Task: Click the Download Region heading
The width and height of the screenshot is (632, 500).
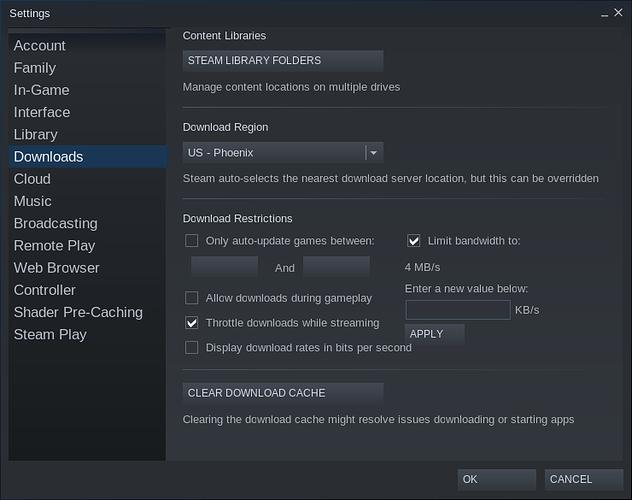Action: tap(225, 127)
